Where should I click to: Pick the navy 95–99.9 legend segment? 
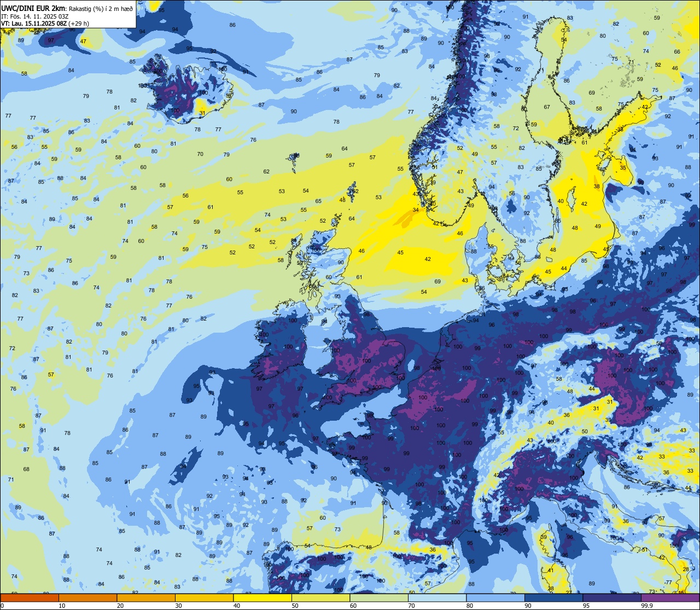tap(612, 597)
